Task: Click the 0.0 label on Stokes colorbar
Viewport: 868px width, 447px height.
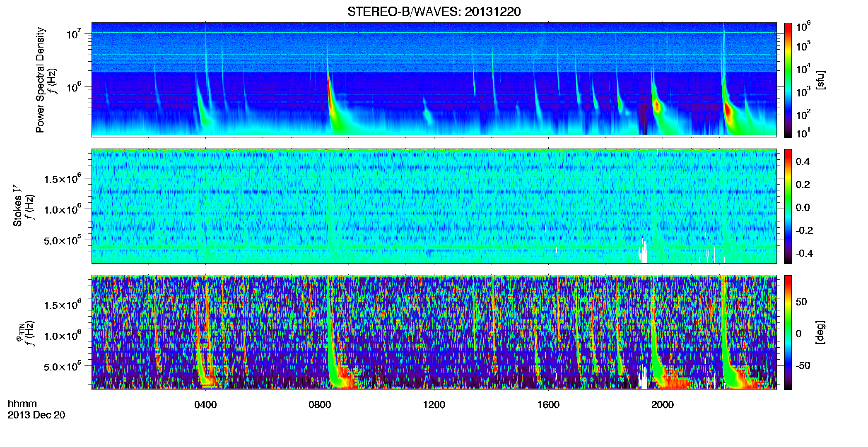Action: pyautogui.click(x=803, y=207)
